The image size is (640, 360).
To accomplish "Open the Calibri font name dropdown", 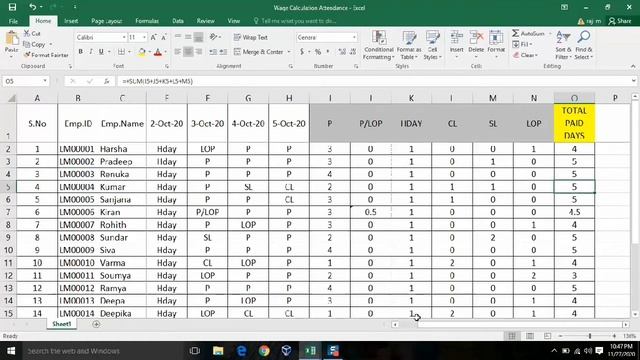I will [x=124, y=38].
